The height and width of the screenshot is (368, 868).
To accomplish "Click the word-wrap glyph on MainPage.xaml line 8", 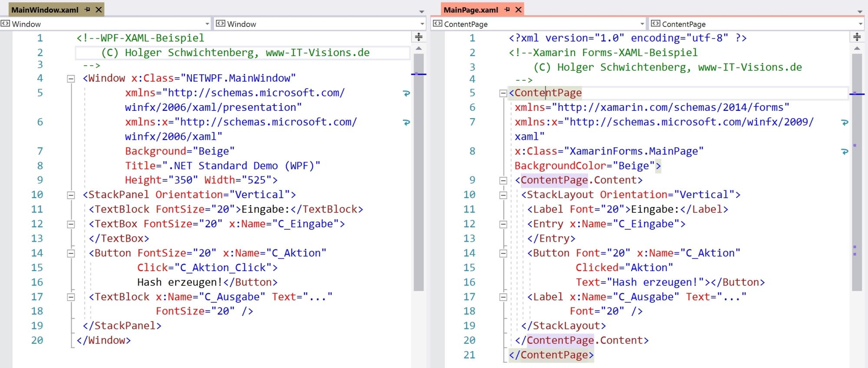I will [x=845, y=152].
